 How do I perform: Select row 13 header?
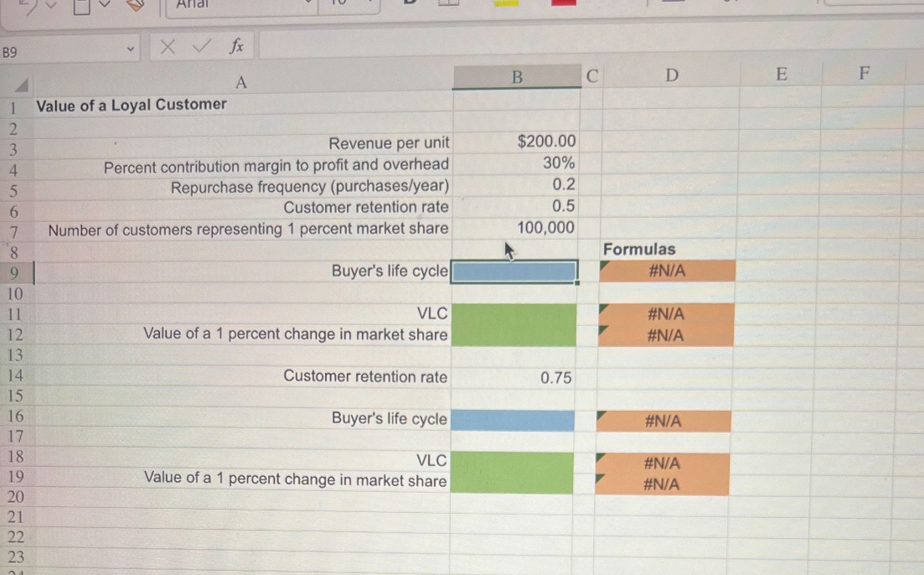coord(14,355)
